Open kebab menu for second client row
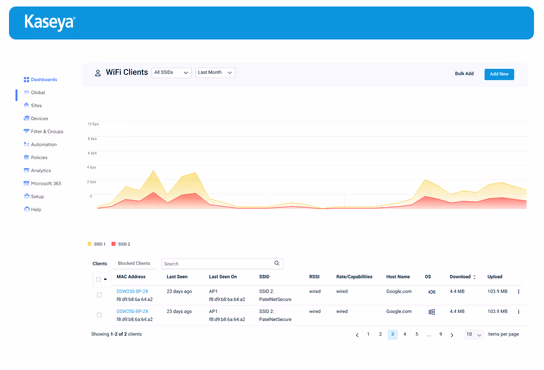Image resolution: width=544 pixels, height=370 pixels. coord(518,312)
